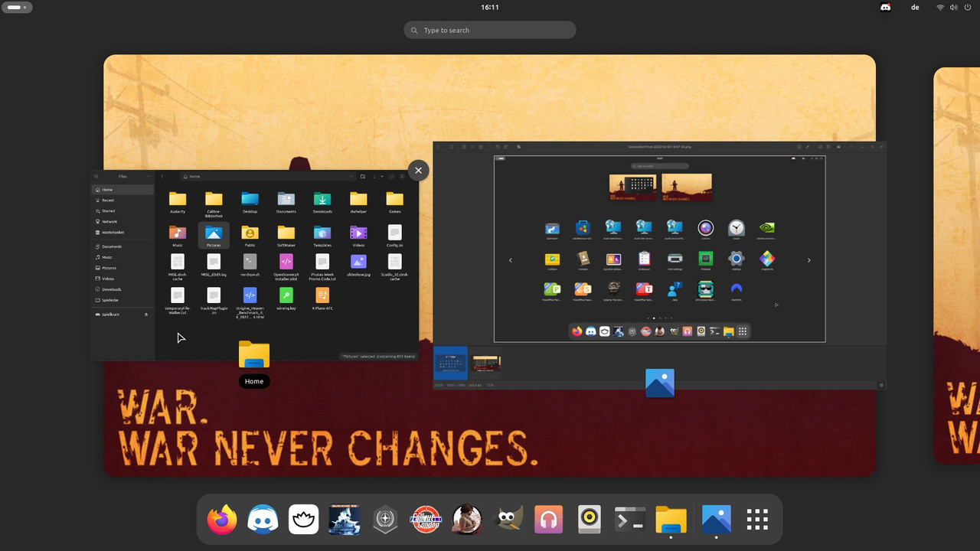Image resolution: width=980 pixels, height=551 pixels.
Task: Open Starred in Files sidebar
Action: (122, 210)
